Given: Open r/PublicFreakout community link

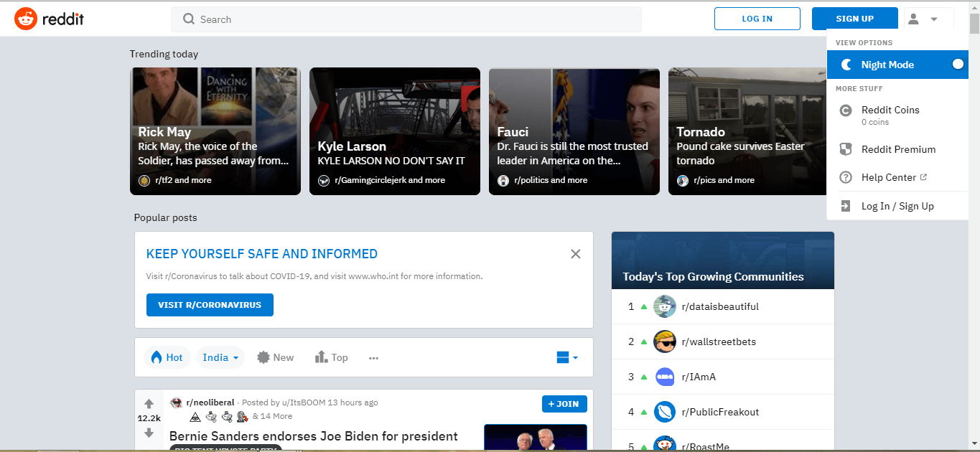Looking at the screenshot, I should [720, 412].
